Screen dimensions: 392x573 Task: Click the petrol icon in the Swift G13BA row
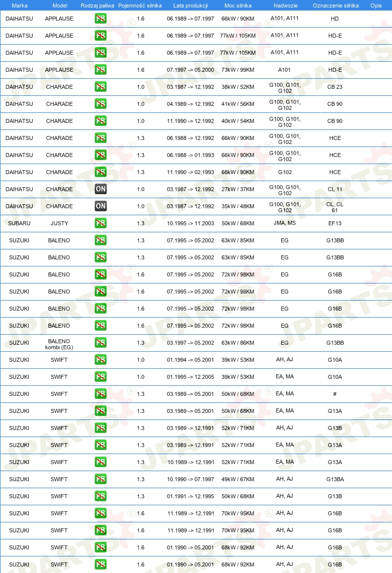coord(101,479)
